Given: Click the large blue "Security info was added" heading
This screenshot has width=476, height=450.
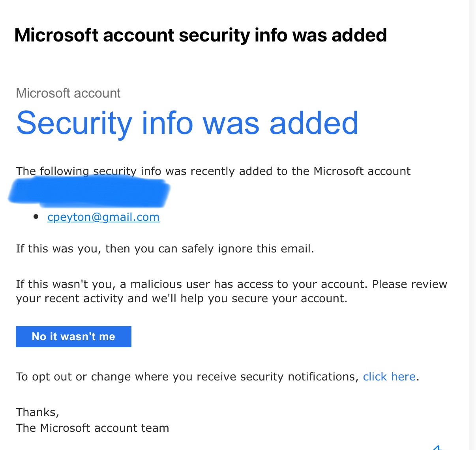Looking at the screenshot, I should [x=187, y=123].
